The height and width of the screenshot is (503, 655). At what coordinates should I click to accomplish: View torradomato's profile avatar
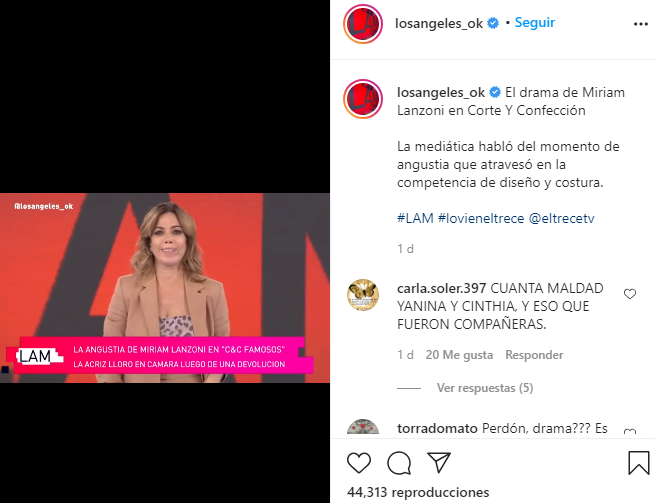(x=363, y=427)
